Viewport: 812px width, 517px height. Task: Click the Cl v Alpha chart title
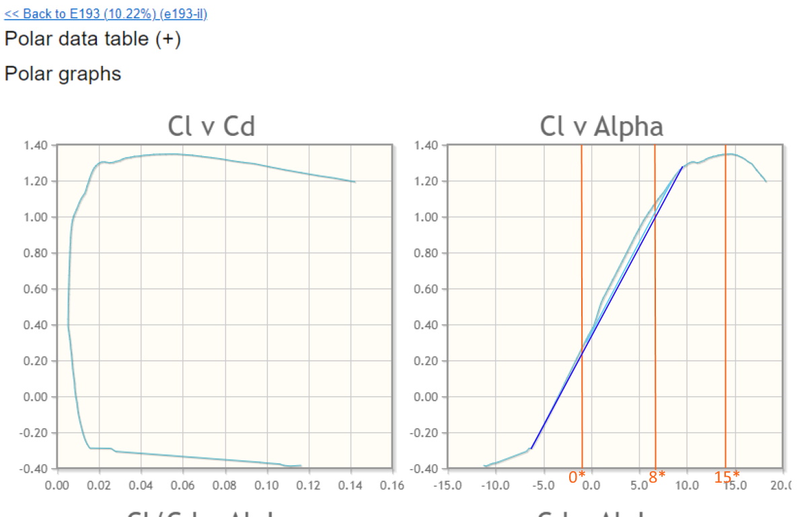click(601, 126)
